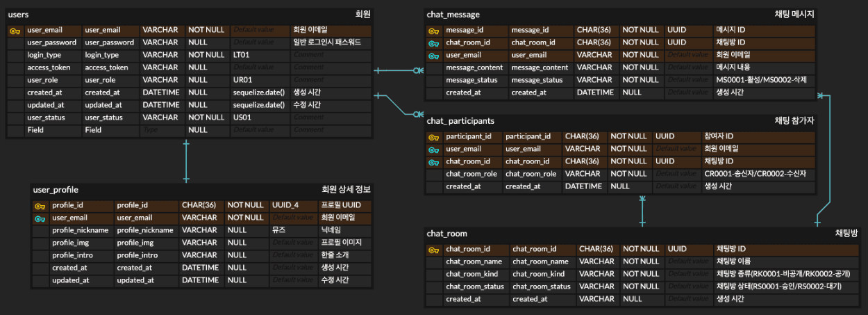Click the '채팅 메시지' table comment
This screenshot has width=868, height=315.
pos(794,15)
